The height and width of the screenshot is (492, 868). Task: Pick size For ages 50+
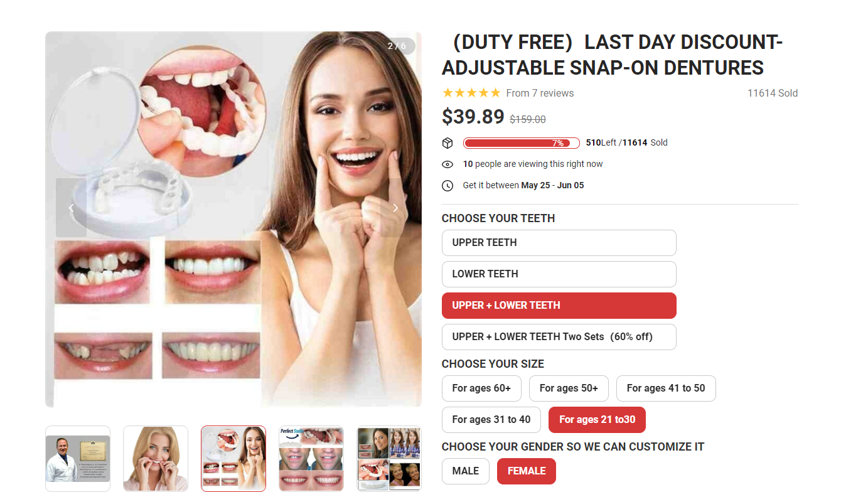569,388
